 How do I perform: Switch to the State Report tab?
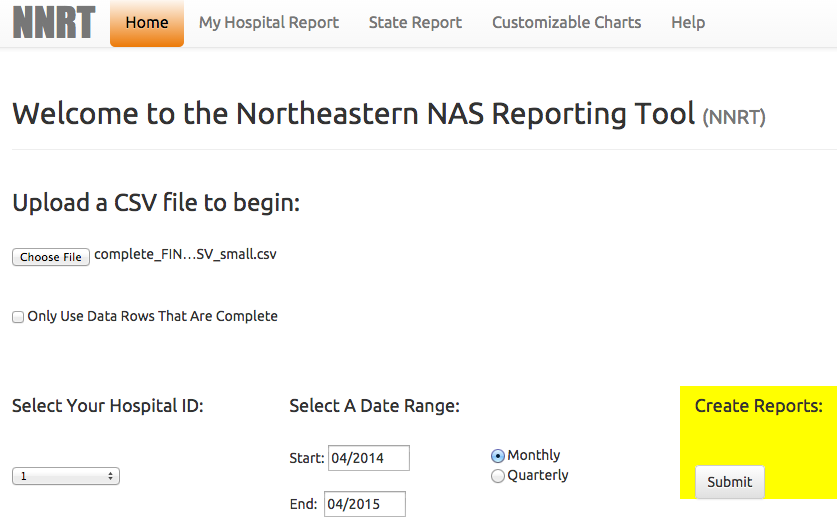415,22
